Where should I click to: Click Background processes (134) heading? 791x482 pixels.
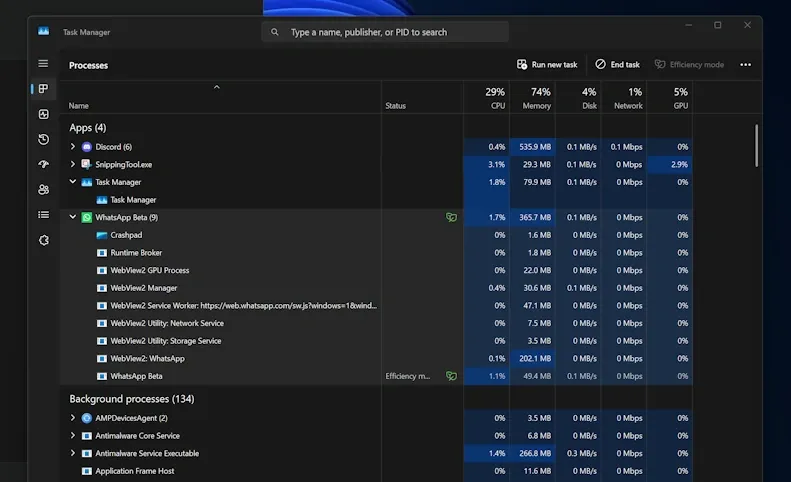click(132, 399)
